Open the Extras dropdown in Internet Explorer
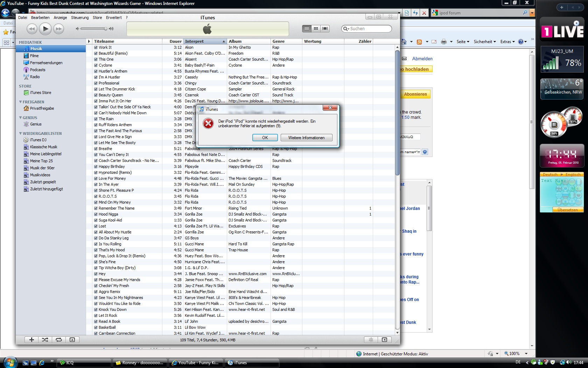This screenshot has height=368, width=588. tap(507, 42)
